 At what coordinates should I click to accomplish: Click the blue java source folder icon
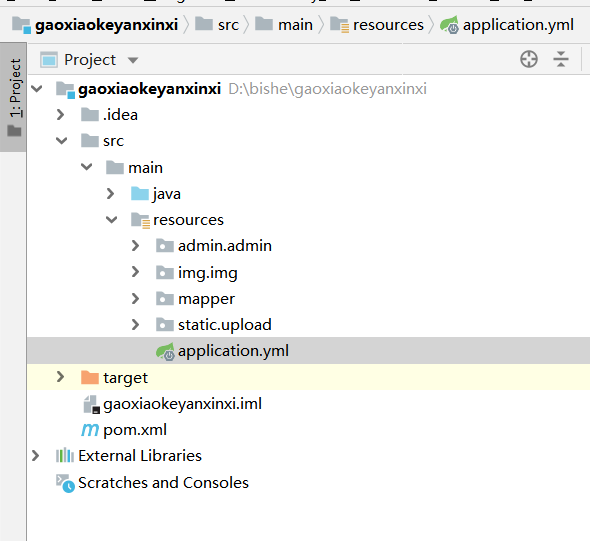pyautogui.click(x=140, y=194)
